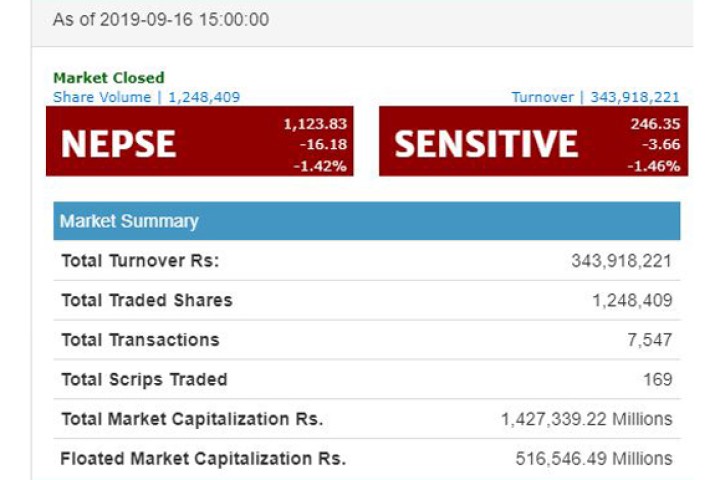Click the Market Summary header bar
The height and width of the screenshot is (480, 720).
click(366, 221)
